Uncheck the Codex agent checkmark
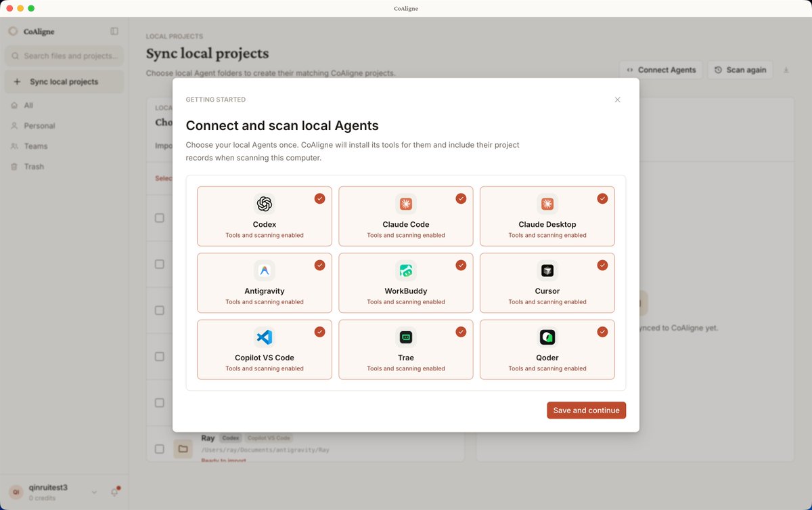The width and height of the screenshot is (812, 510). (x=319, y=198)
